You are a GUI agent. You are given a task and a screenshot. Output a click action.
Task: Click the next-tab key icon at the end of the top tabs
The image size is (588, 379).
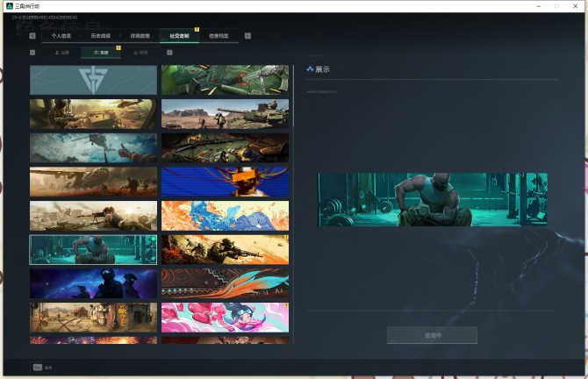(x=247, y=36)
